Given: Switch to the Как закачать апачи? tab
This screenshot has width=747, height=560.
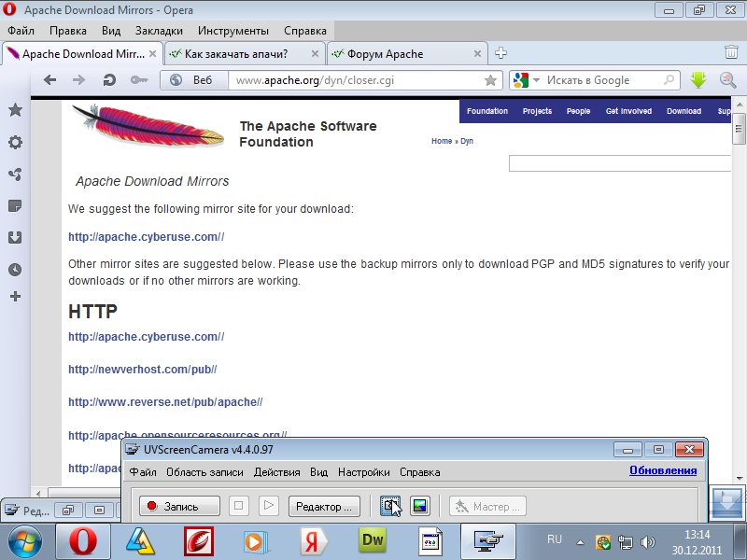Looking at the screenshot, I should coord(244,54).
